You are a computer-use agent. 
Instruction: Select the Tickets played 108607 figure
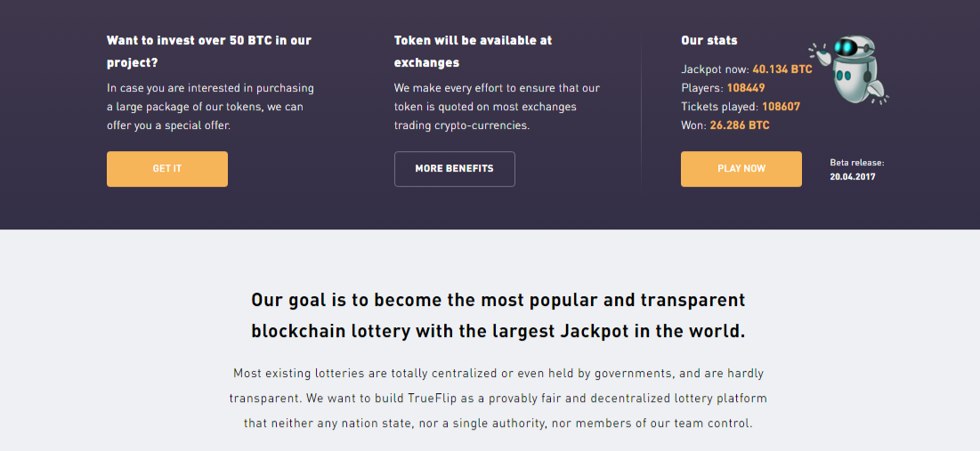(x=781, y=107)
